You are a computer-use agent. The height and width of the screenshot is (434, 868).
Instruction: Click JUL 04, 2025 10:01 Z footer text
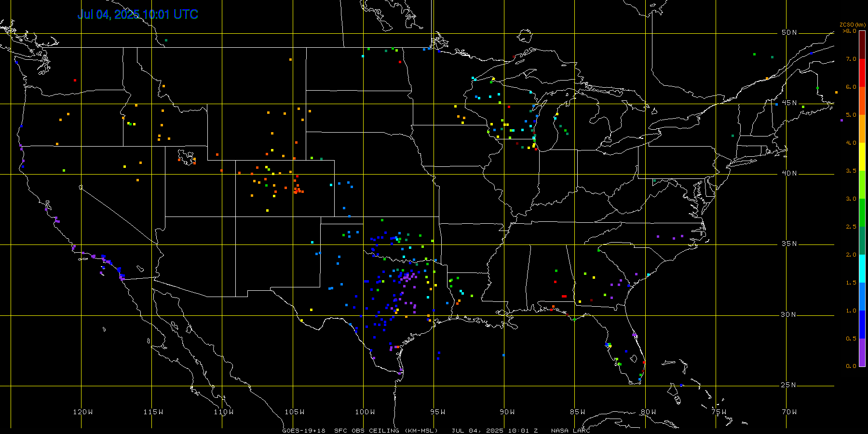point(495,431)
